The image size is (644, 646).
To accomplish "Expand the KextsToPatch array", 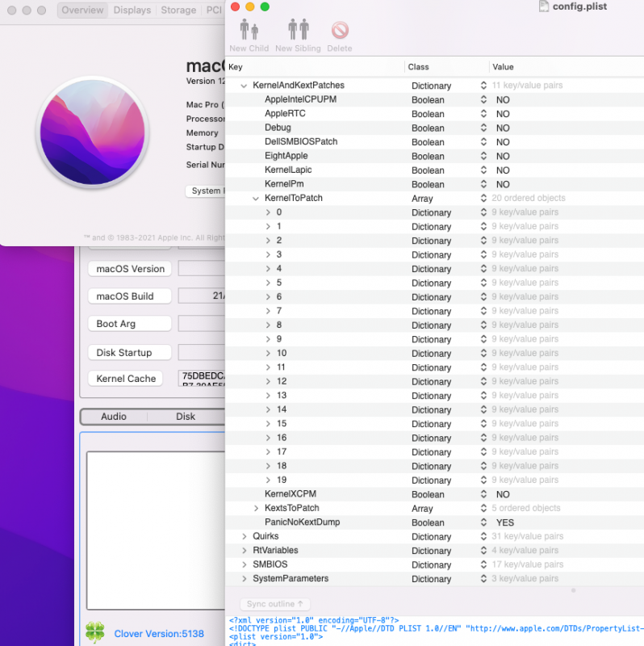I will (x=257, y=509).
